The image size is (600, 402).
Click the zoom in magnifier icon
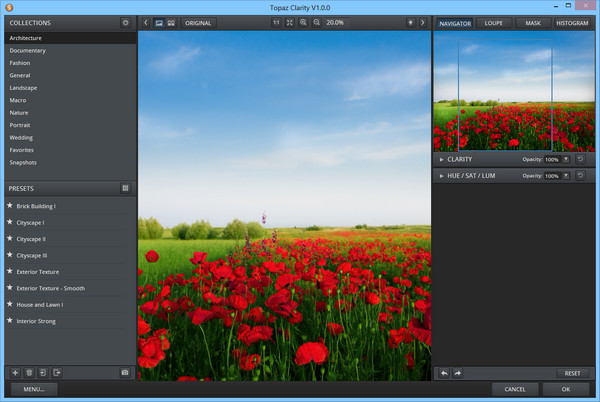(303, 22)
